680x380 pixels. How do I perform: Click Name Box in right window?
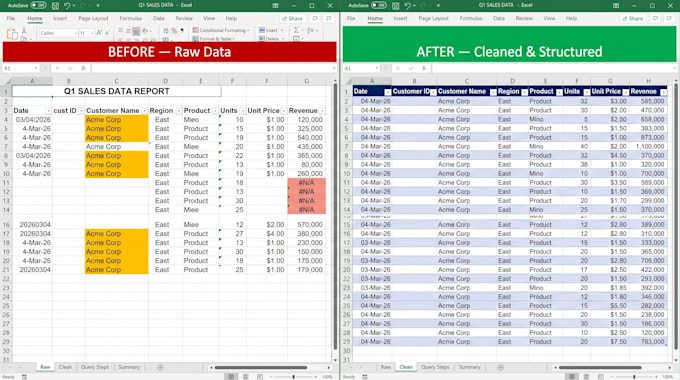click(x=361, y=68)
